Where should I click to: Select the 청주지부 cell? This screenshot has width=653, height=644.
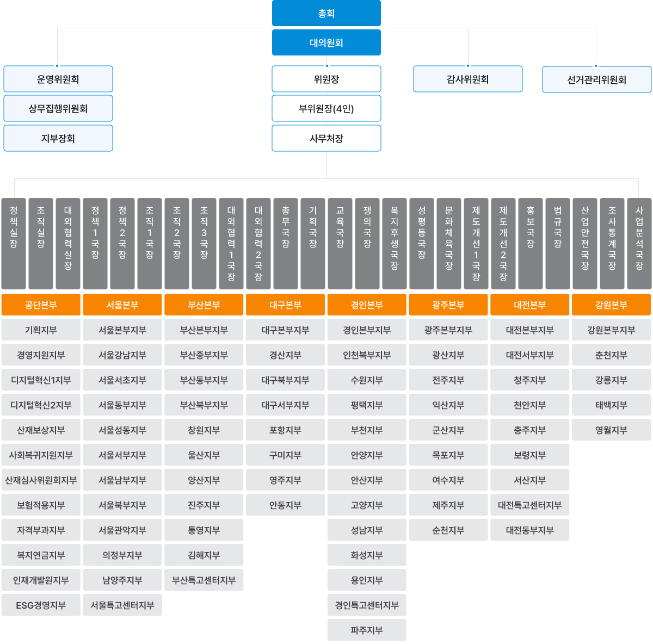click(530, 380)
